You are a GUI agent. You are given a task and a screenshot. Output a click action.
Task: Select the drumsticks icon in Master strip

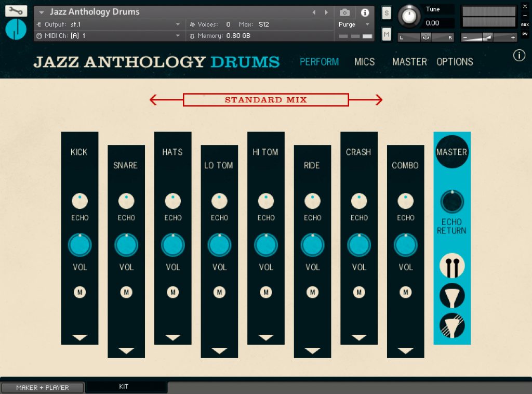(x=452, y=266)
